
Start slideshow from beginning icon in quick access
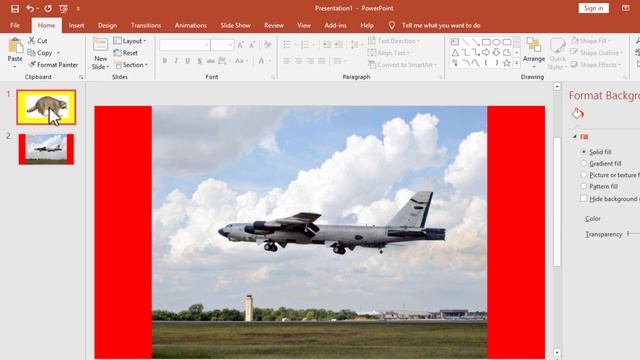(x=63, y=9)
